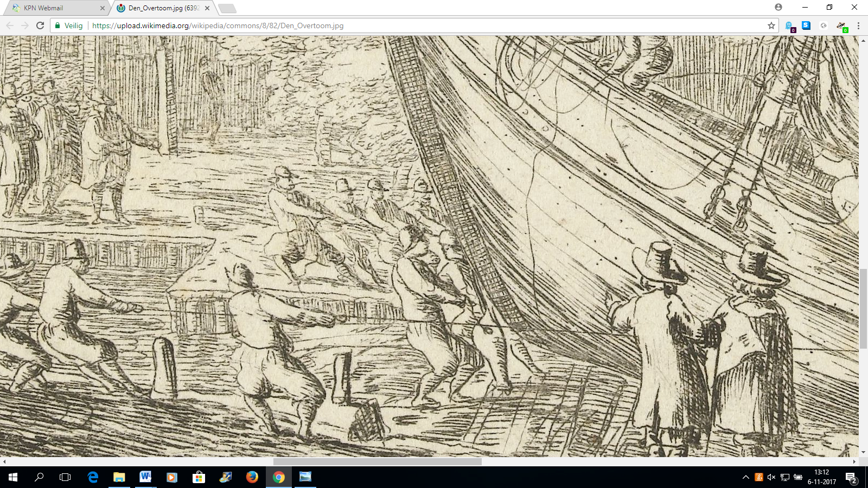
Task: Open the blue S cube extension
Action: point(806,25)
